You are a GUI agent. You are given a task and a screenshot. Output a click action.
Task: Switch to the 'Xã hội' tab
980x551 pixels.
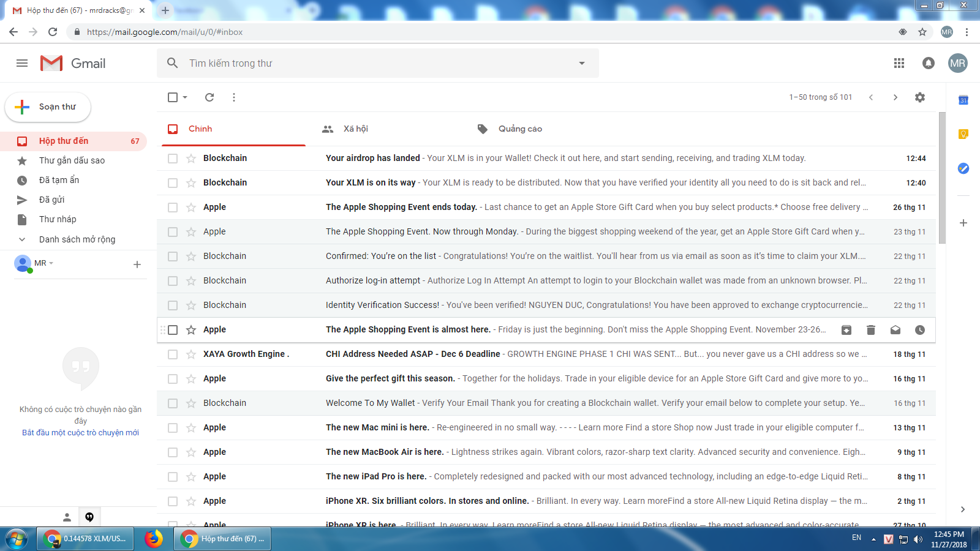(x=355, y=129)
